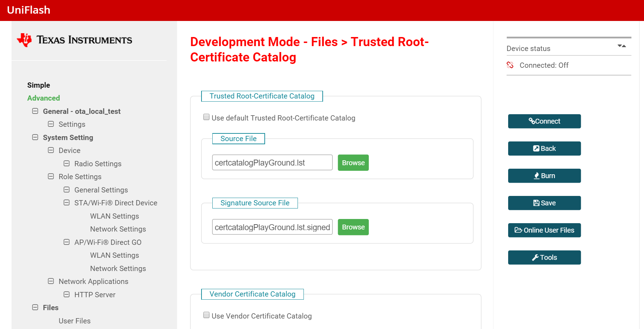The width and height of the screenshot is (644, 329).
Task: Browse for the signature source file
Action: pyautogui.click(x=353, y=227)
